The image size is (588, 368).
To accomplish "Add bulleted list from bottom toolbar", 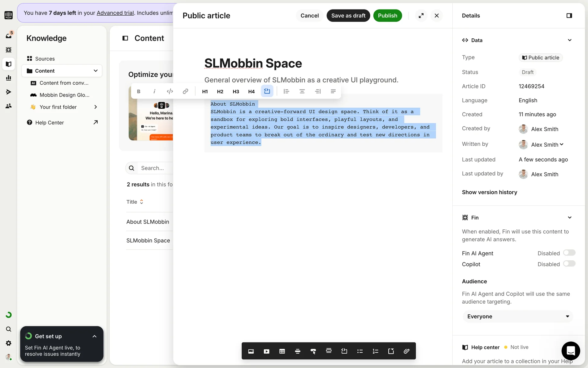I will (360, 351).
